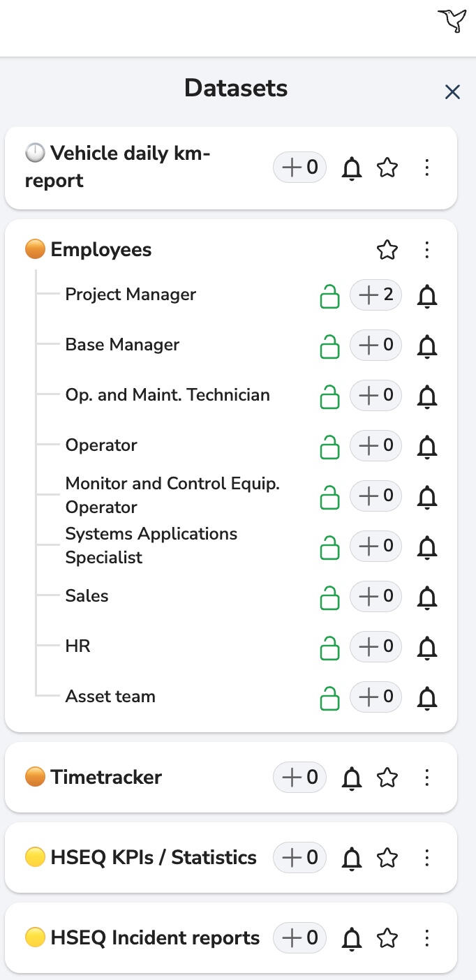This screenshot has width=476, height=980.
Task: Click the hummingbird logo icon
Action: (452, 20)
